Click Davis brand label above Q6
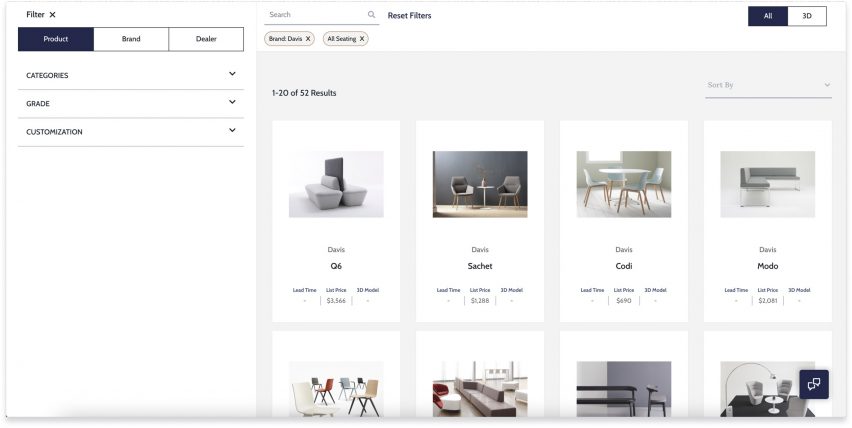The width and height of the screenshot is (852, 428). (x=336, y=250)
